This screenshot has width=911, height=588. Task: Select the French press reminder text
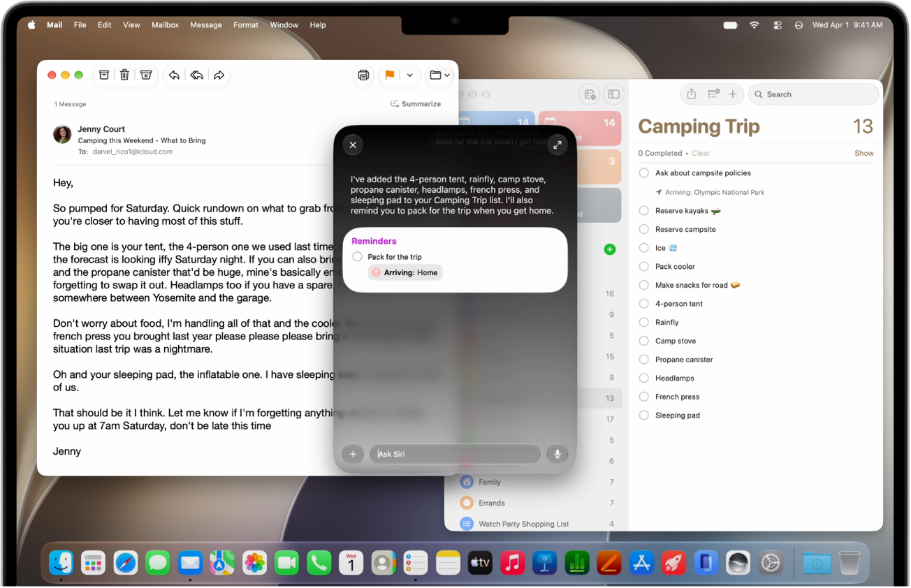[x=677, y=397]
